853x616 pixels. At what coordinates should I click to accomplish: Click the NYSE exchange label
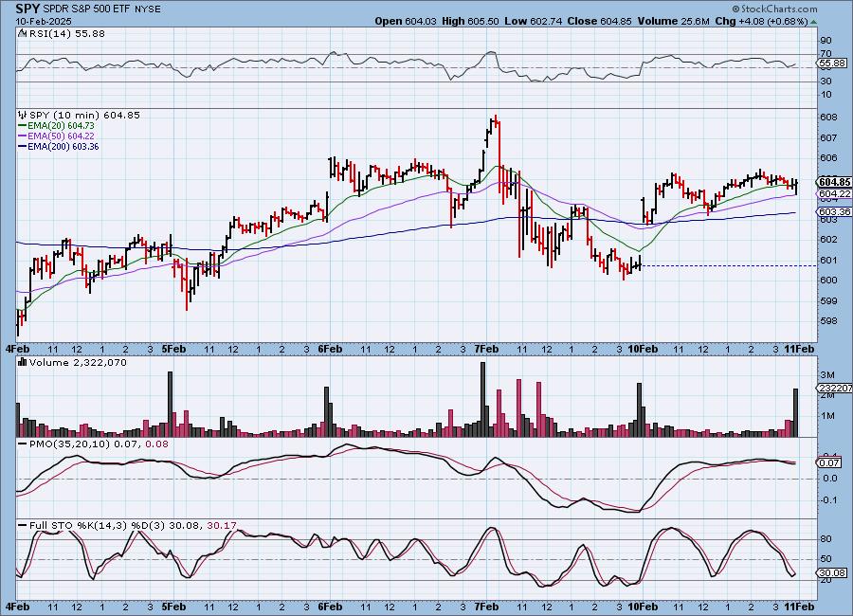point(147,9)
